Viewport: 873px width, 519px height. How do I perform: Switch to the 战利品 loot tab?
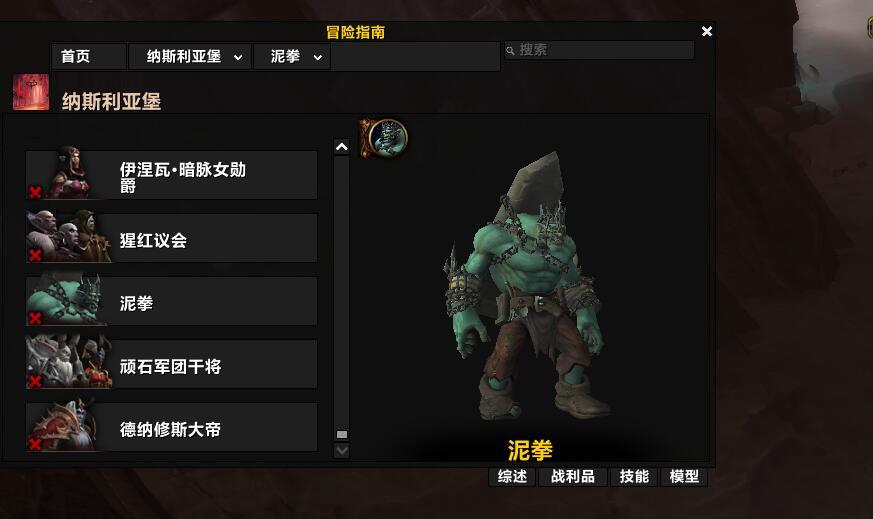click(x=573, y=477)
